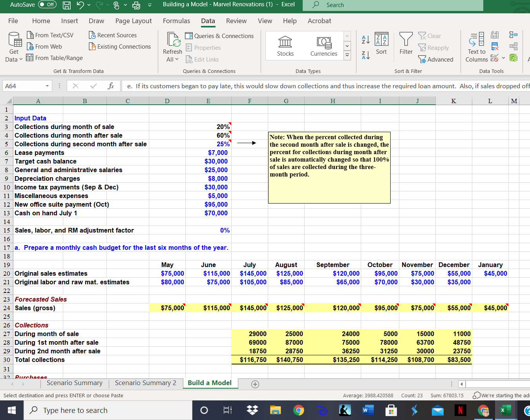Click Text to Columns
This screenshot has width=530, height=420.
point(477,47)
